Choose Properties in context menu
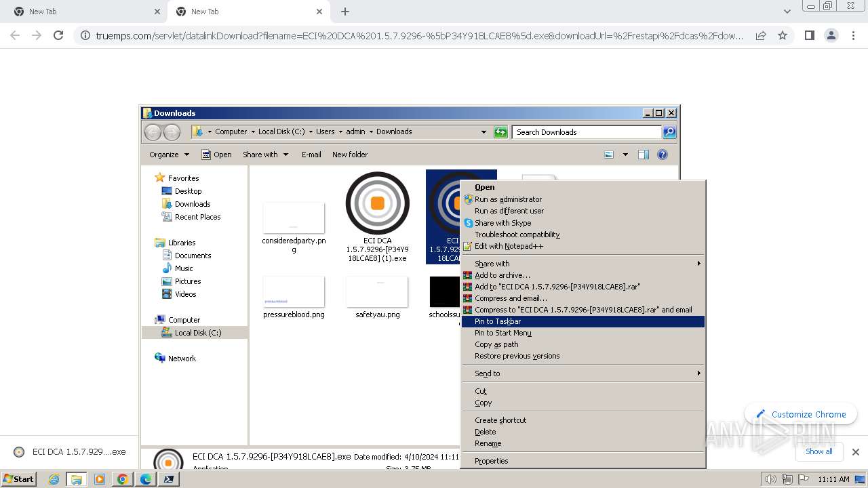The height and width of the screenshot is (488, 868). tap(583, 461)
